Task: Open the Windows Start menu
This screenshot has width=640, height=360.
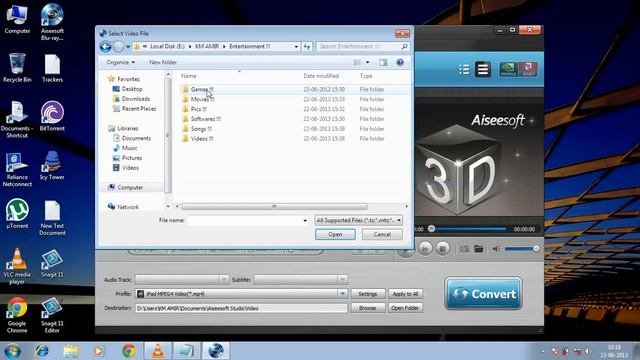Action: [12, 351]
